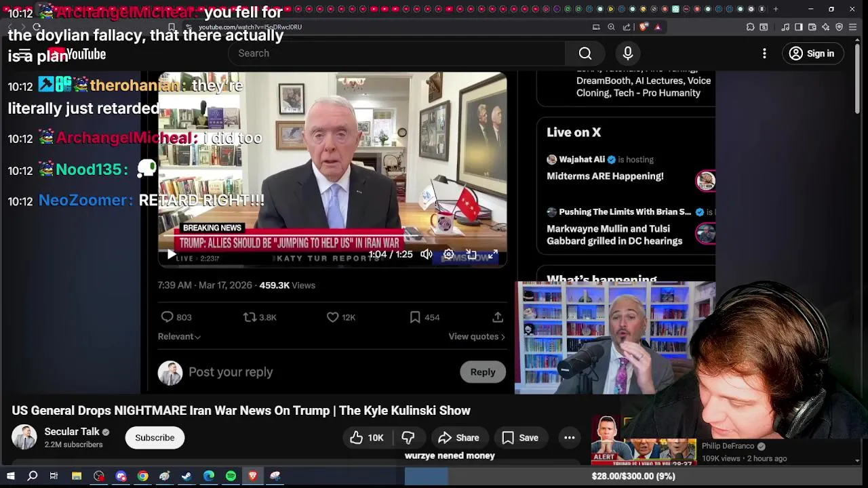This screenshot has height=488, width=868.
Task: Open Brave Rewards triangle icon
Action: [658, 27]
